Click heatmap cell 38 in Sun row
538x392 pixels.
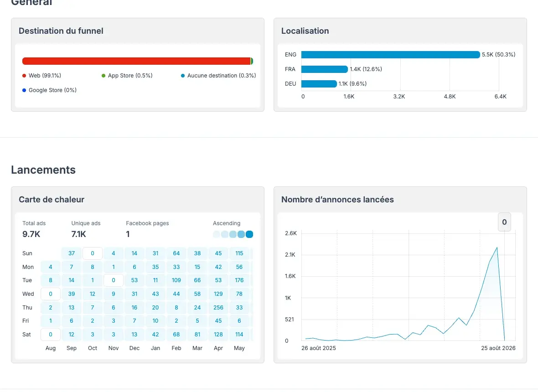point(197,253)
